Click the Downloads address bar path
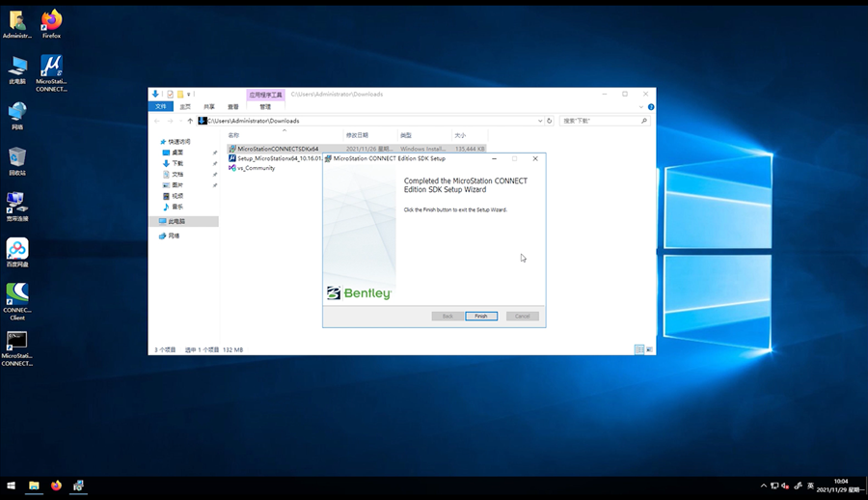Screen dimensions: 868x500 pyautogui.click(x=254, y=121)
